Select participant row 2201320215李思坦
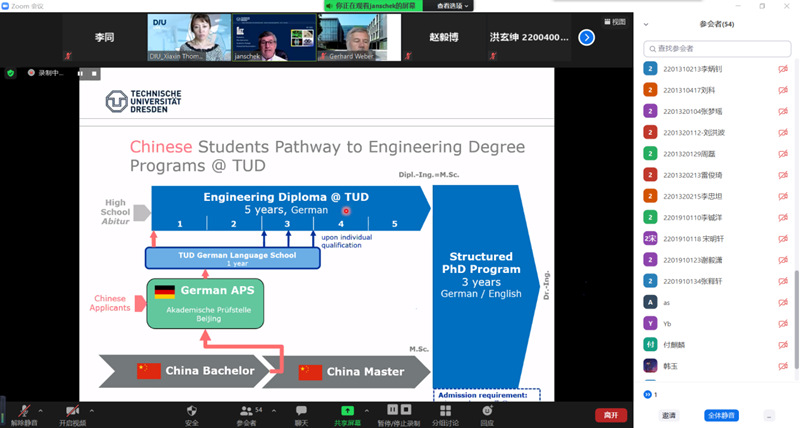Screen dimensions: 800x428 pyautogui.click(x=716, y=196)
